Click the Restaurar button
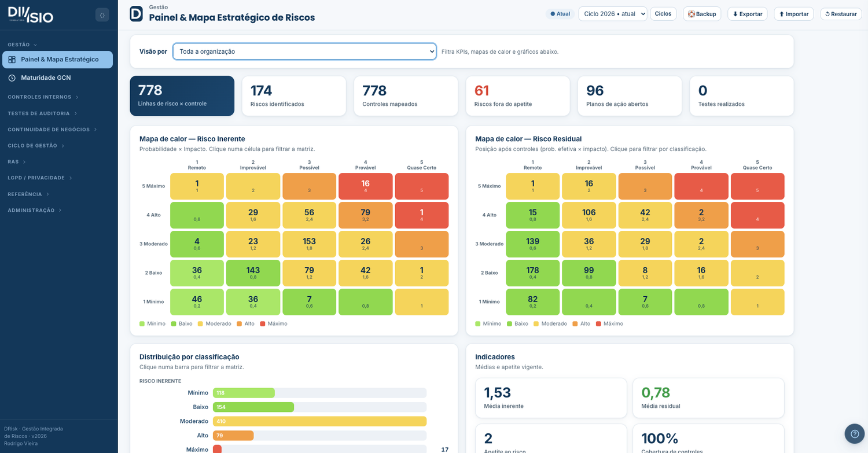This screenshot has width=868, height=453. point(841,14)
